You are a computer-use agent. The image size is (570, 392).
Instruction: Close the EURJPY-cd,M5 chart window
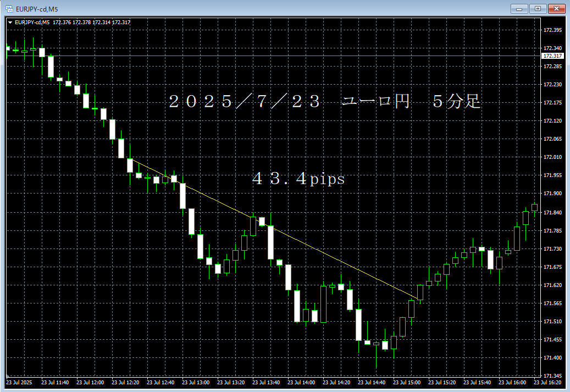556,9
